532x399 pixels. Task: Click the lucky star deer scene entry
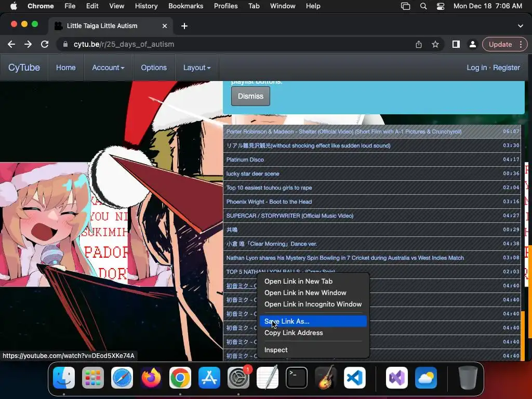click(x=372, y=174)
